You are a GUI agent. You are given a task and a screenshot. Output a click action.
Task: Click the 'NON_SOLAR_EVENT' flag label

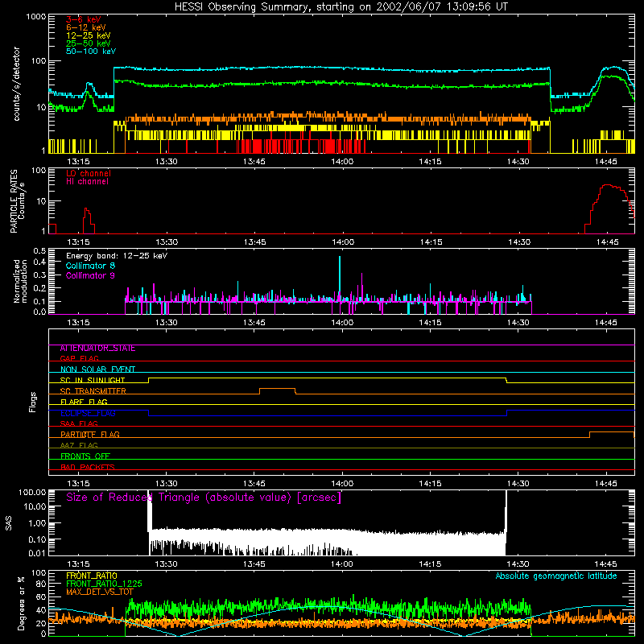click(x=97, y=369)
